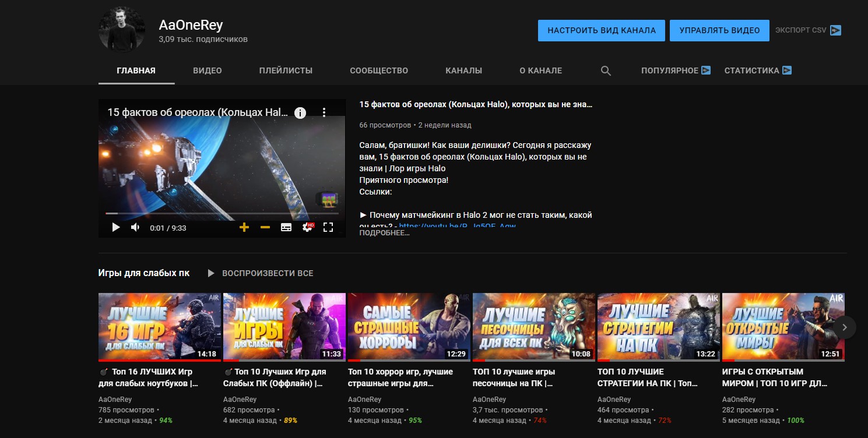Image resolution: width=868 pixels, height=438 pixels.
Task: Click the 3,09 тыс. подписчиков count
Action: 203,40
